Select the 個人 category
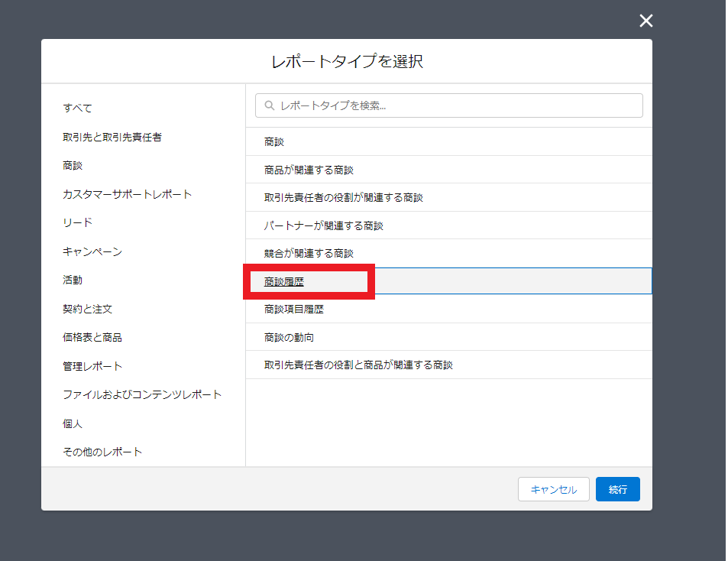Image resolution: width=728 pixels, height=561 pixels. 73,423
